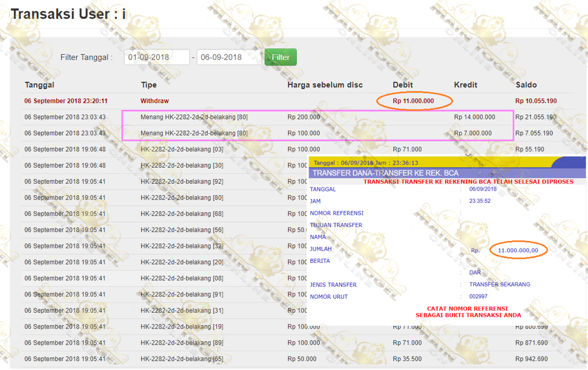The height and width of the screenshot is (370, 588).
Task: Click the Kredit column header
Action: pyautogui.click(x=465, y=85)
